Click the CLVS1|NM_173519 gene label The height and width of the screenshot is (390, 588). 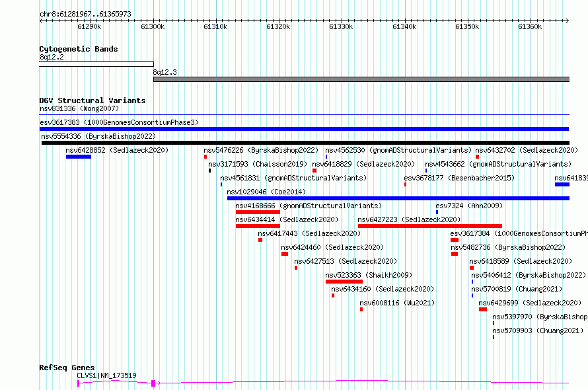click(x=106, y=375)
